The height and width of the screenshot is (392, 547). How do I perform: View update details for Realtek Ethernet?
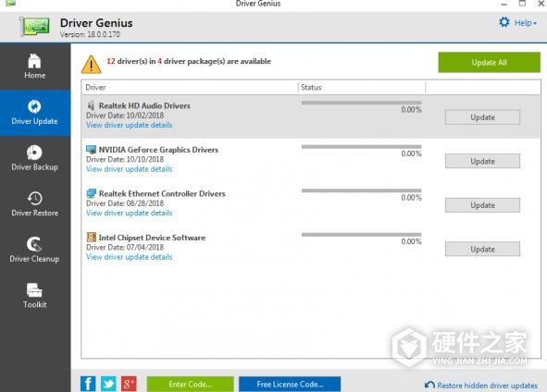click(x=129, y=213)
